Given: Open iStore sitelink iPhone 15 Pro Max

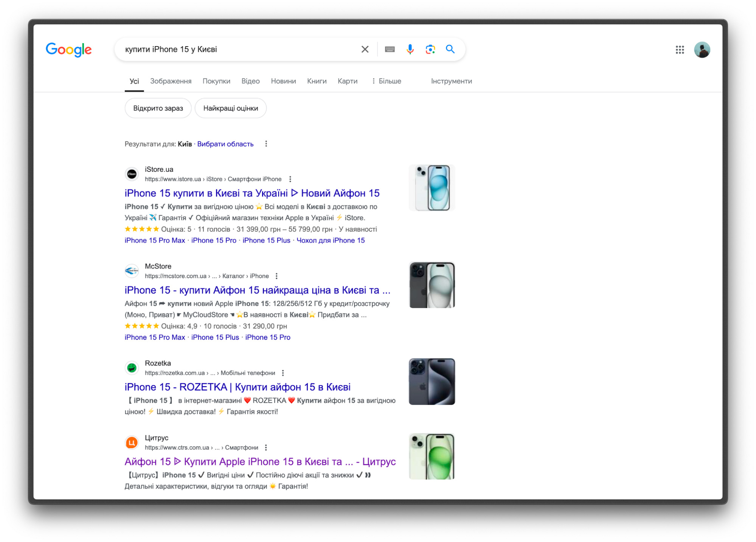Looking at the screenshot, I should click(155, 240).
